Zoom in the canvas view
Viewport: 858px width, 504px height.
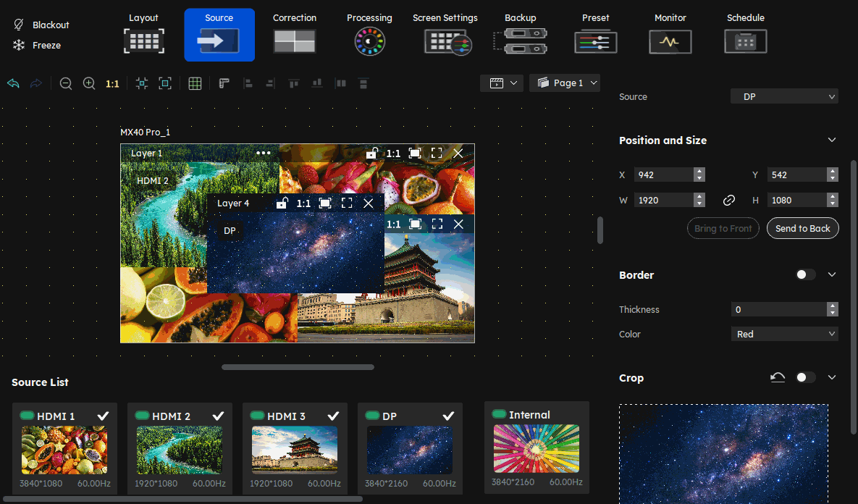[89, 84]
